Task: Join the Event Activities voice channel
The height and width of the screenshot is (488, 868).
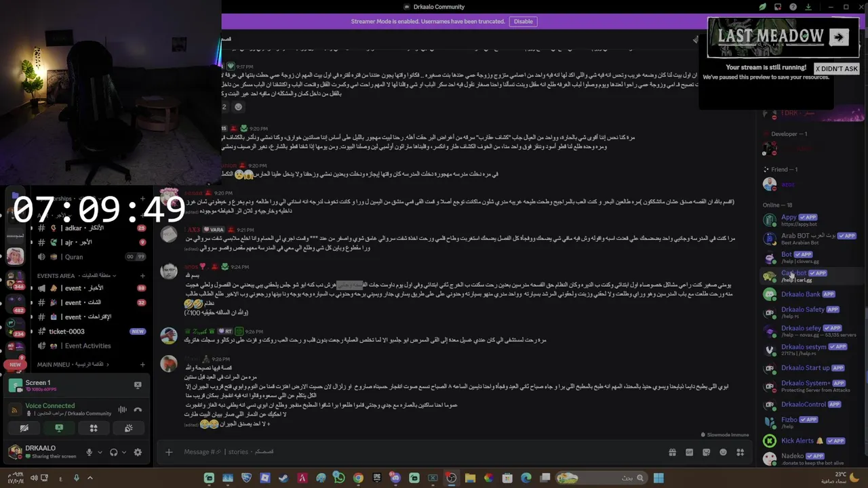Action: 92,346
